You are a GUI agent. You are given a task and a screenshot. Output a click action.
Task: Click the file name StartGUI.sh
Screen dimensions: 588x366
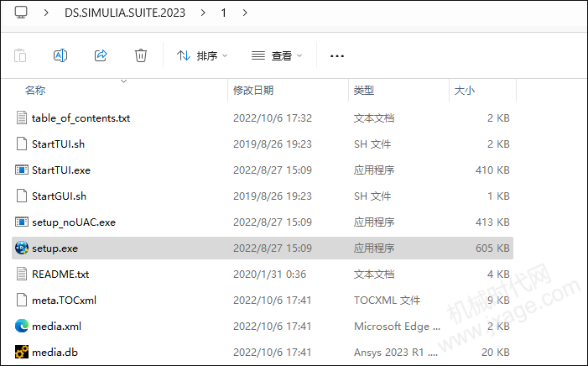[x=60, y=196]
